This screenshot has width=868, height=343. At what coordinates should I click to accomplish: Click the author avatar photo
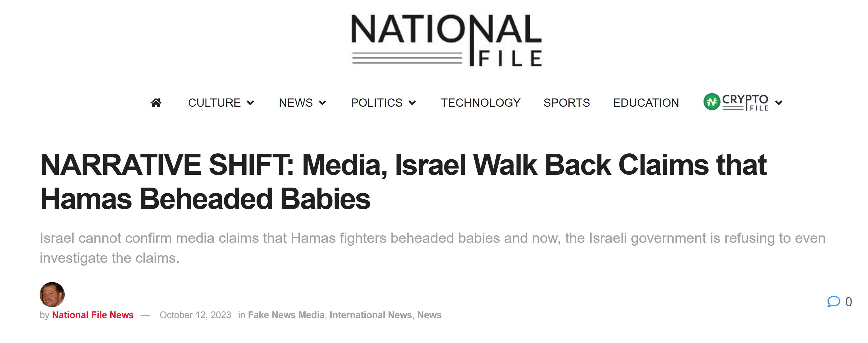pyautogui.click(x=52, y=294)
